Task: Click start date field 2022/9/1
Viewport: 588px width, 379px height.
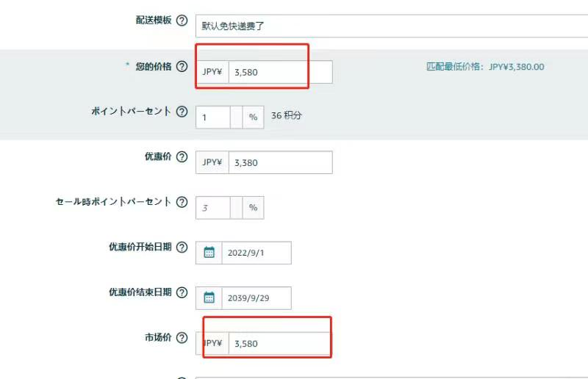Action: 257,253
